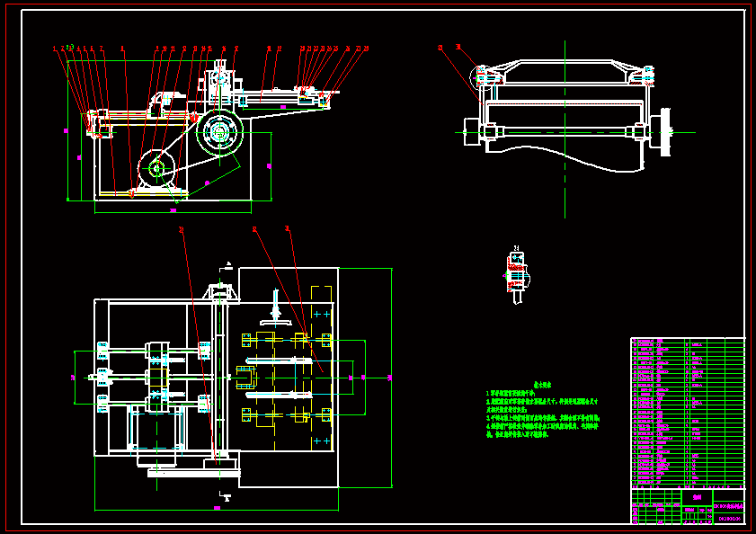Select the pulley circle in the front view
Screen dimensions: 756x534
[x=218, y=133]
